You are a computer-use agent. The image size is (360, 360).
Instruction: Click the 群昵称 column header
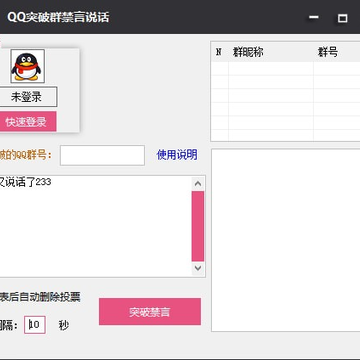point(248,52)
